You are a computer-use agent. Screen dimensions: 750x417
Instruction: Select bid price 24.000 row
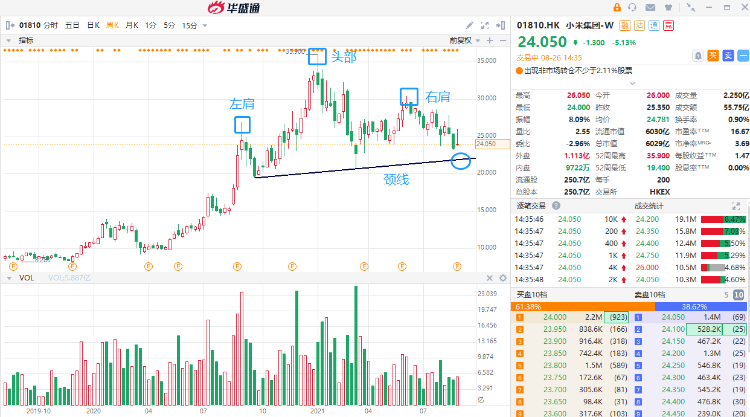click(572, 317)
